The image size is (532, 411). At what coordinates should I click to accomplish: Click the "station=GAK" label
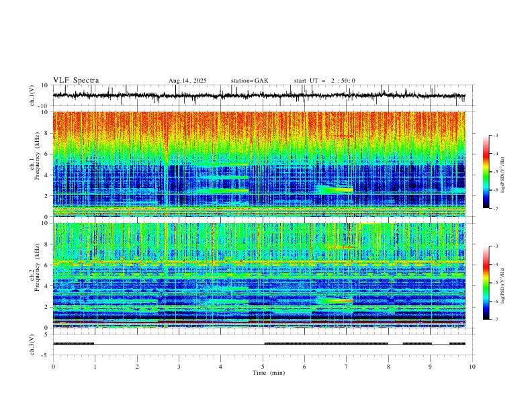250,81
